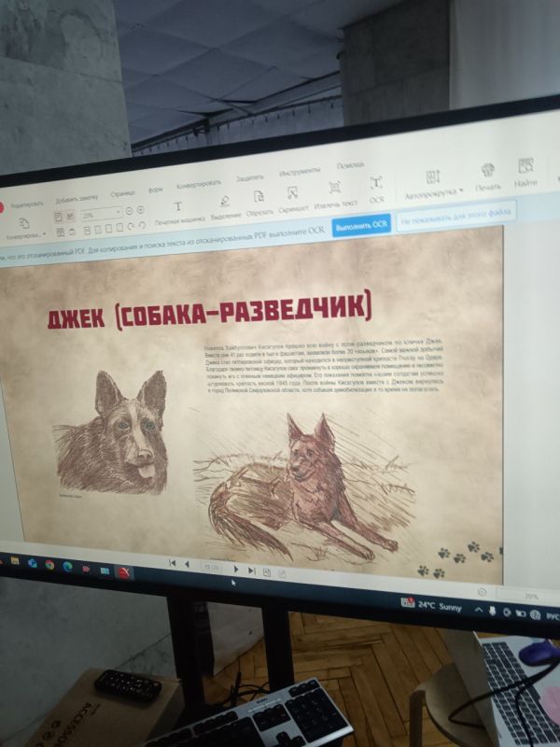This screenshot has height=747, width=560.
Task: Open the zoom percentage dropdown in toolbar
Action: coord(119,214)
